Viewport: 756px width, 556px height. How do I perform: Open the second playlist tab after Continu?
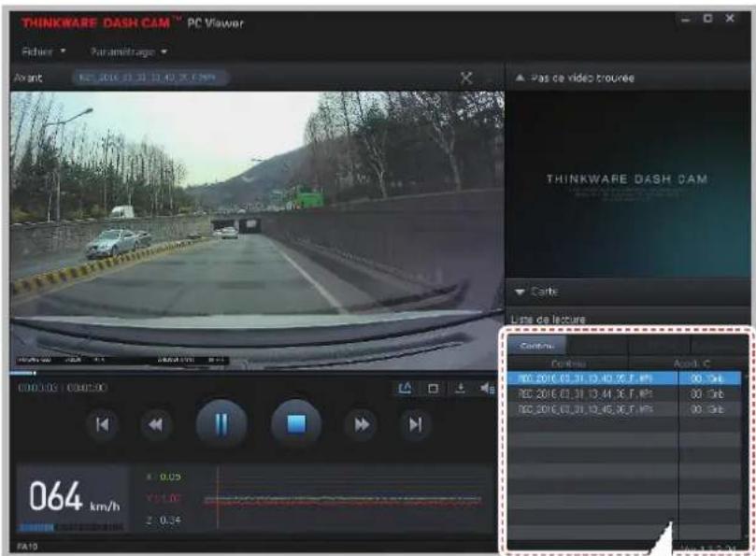tap(597, 345)
